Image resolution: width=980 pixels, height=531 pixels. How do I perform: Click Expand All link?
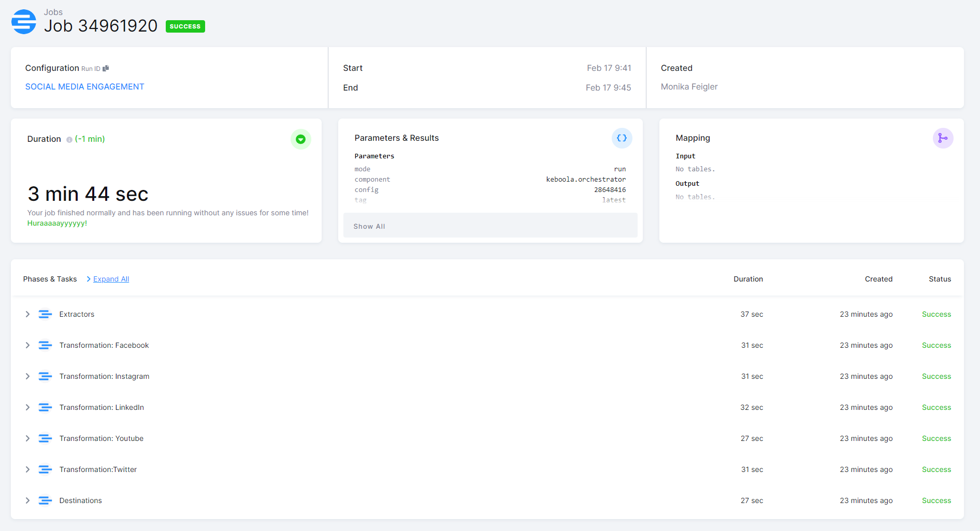(111, 279)
